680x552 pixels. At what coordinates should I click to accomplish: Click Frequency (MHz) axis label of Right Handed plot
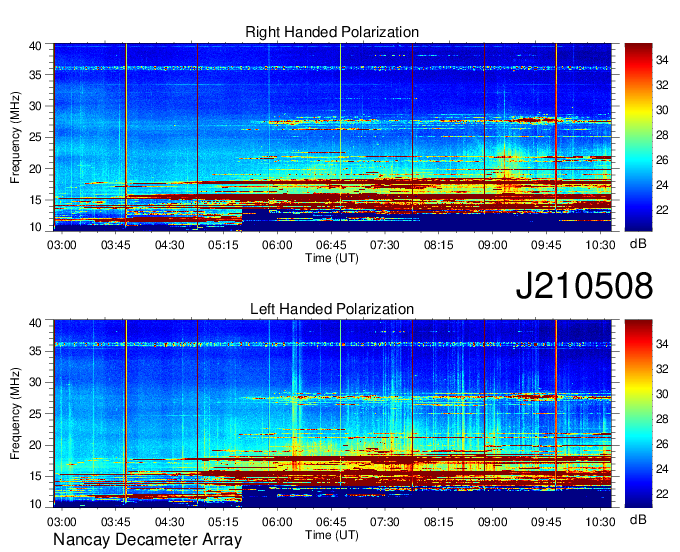tap(15, 137)
